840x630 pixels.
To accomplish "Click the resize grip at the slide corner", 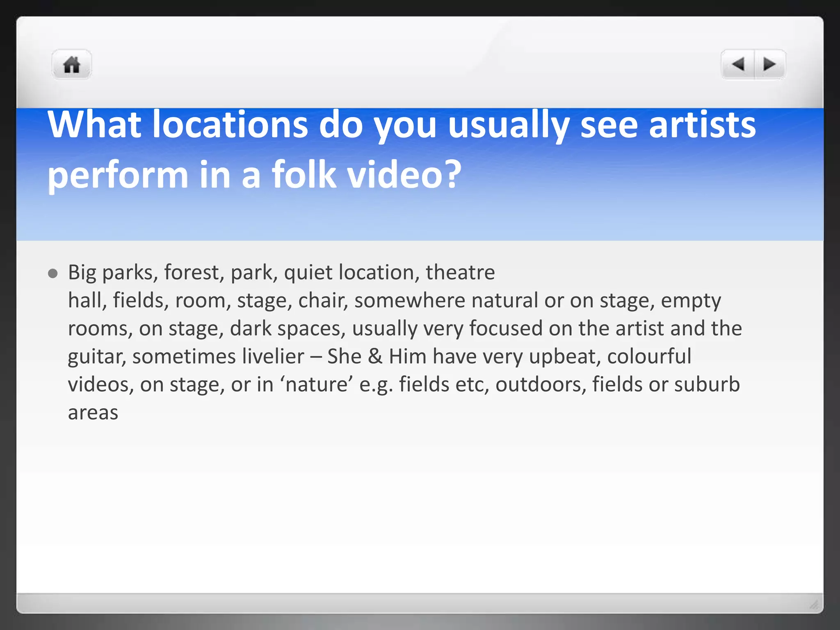I will 814,604.
